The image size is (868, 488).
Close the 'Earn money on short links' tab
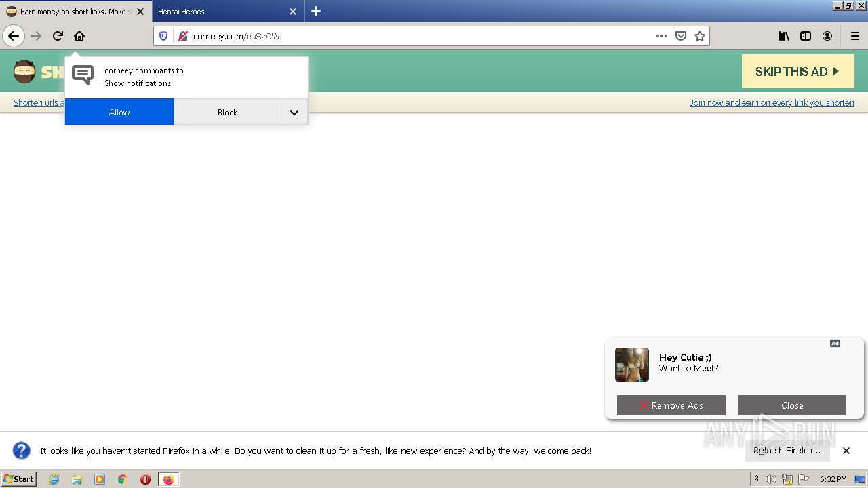tap(140, 12)
